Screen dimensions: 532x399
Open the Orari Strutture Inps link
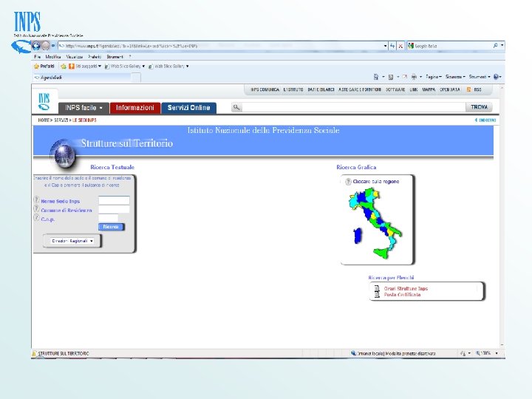click(x=406, y=288)
